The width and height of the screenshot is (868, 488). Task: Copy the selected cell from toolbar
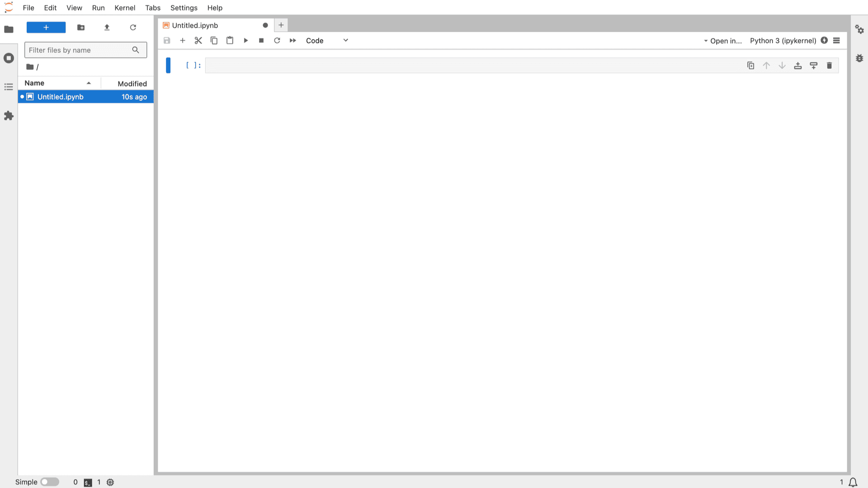[214, 41]
